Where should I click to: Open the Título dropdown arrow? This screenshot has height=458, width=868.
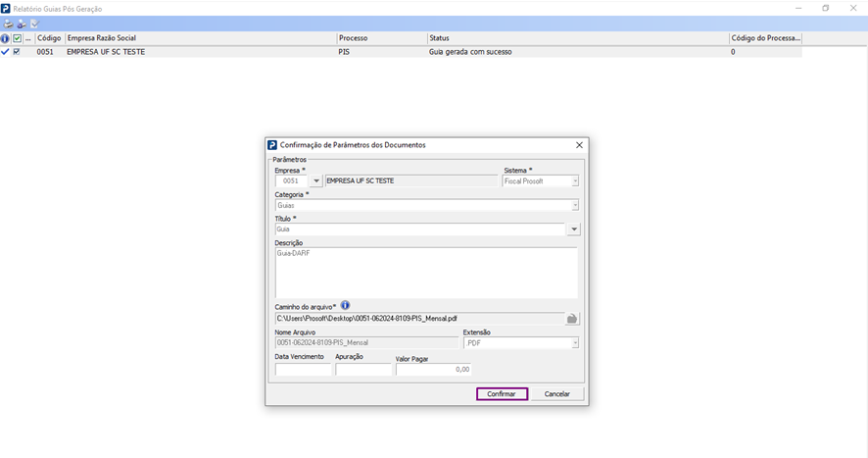[x=573, y=229]
